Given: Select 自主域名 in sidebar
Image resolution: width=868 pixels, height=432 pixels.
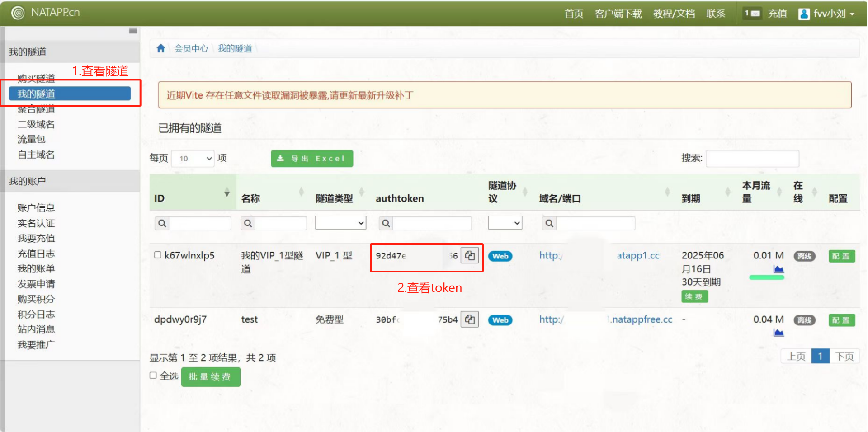Looking at the screenshot, I should coord(36,155).
